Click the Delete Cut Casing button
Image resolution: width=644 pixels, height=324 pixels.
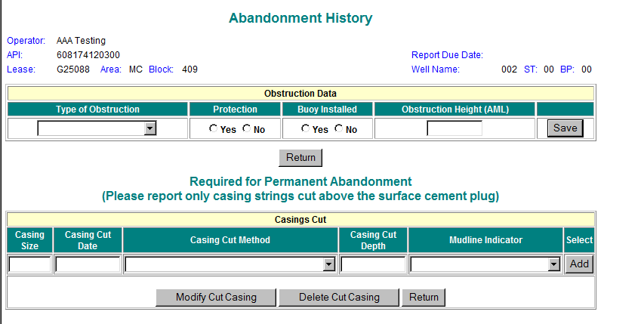[339, 297]
